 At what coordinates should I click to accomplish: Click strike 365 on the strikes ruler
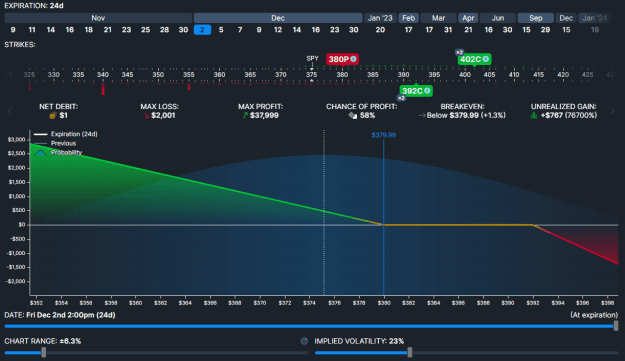coord(250,75)
